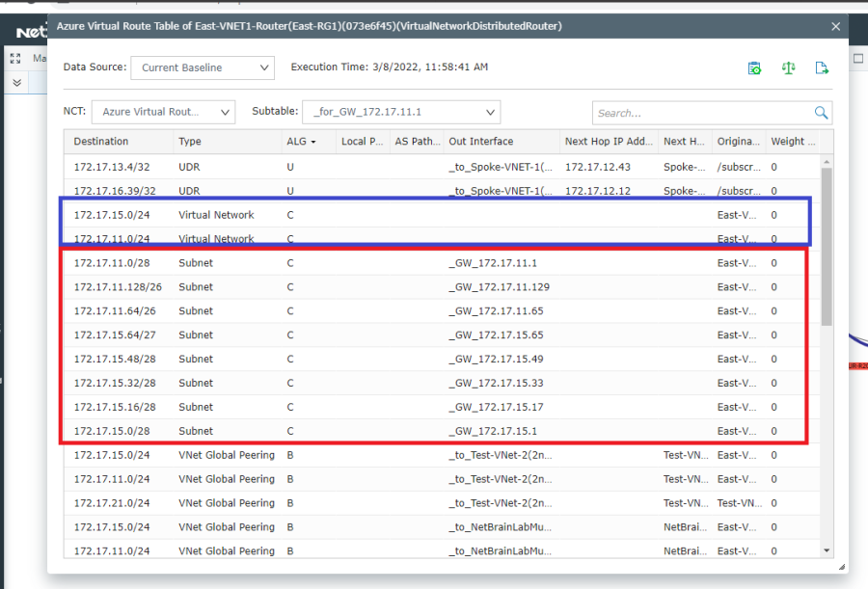
Task: Expand map to fullscreen with four-arrow icon
Action: pyautogui.click(x=14, y=58)
